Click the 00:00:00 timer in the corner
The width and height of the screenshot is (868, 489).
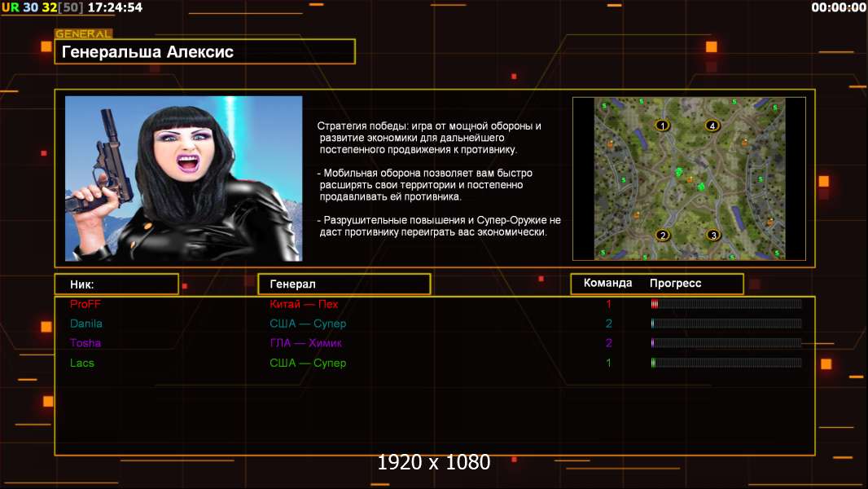pyautogui.click(x=838, y=7)
